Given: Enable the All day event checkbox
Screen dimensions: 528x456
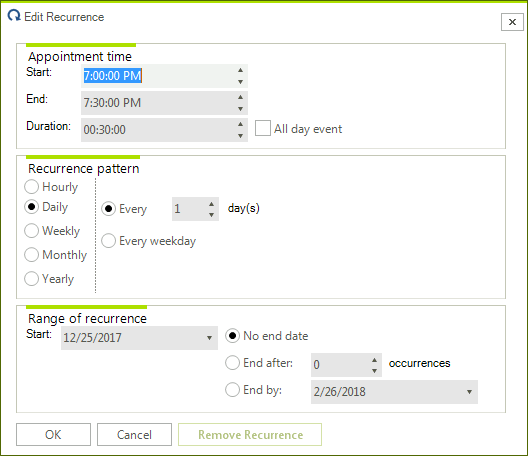Looking at the screenshot, I should [x=263, y=128].
